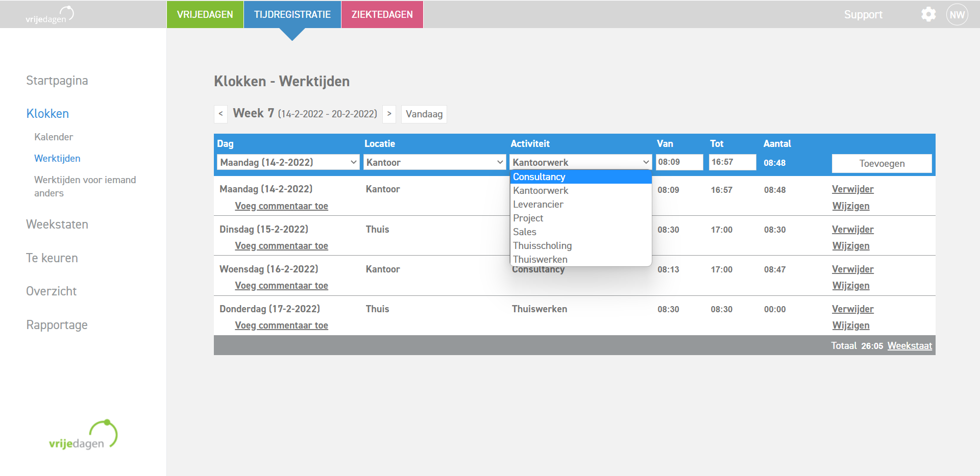This screenshot has width=980, height=476.
Task: Go to previous week arrow
Action: click(x=220, y=114)
